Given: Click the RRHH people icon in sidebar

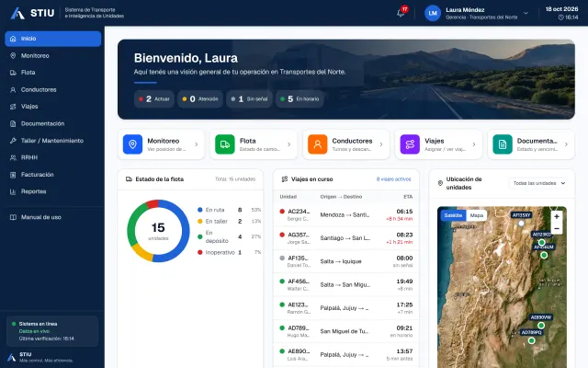Looking at the screenshot, I should [13, 157].
